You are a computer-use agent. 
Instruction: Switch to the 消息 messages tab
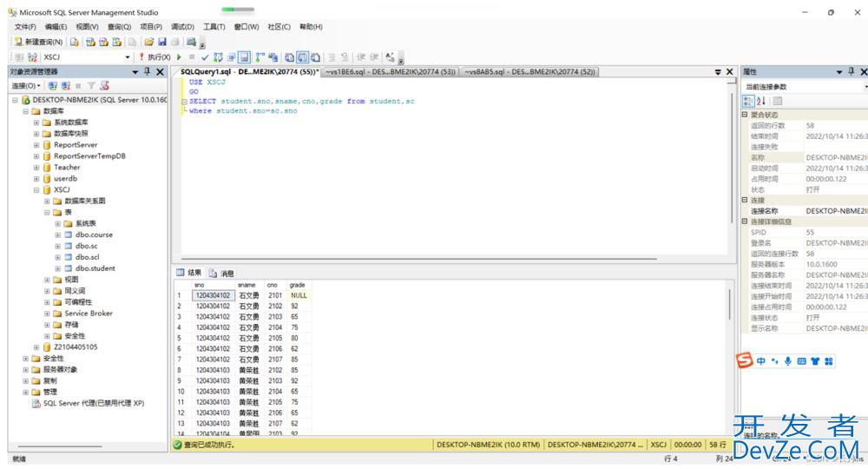(x=221, y=273)
